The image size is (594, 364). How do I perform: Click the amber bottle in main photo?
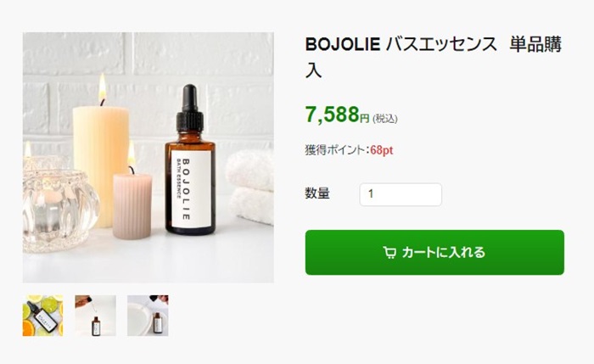190,160
